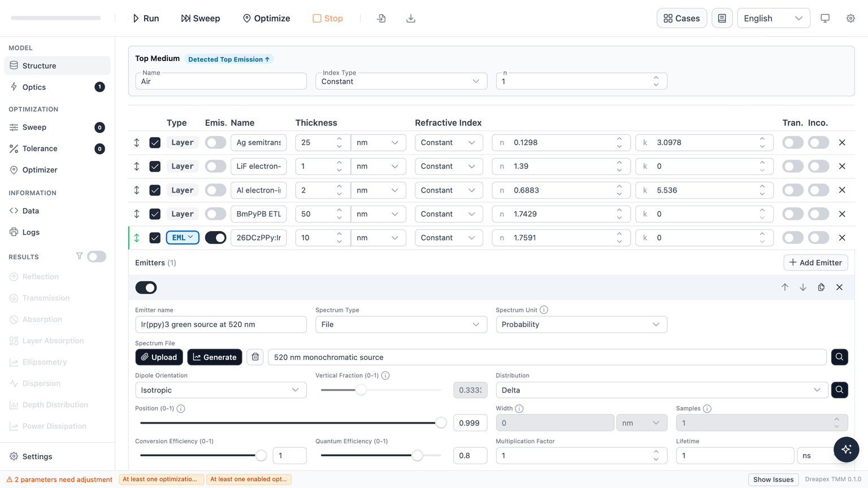Delete the spectrum file with trash icon
This screenshot has height=488, width=868.
click(x=255, y=357)
